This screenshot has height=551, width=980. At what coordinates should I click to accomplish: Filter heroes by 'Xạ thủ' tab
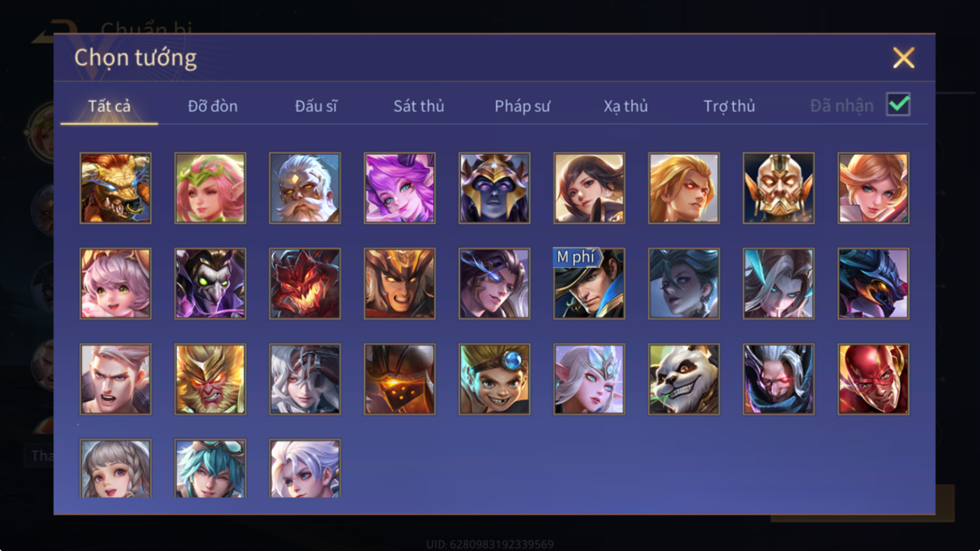626,106
